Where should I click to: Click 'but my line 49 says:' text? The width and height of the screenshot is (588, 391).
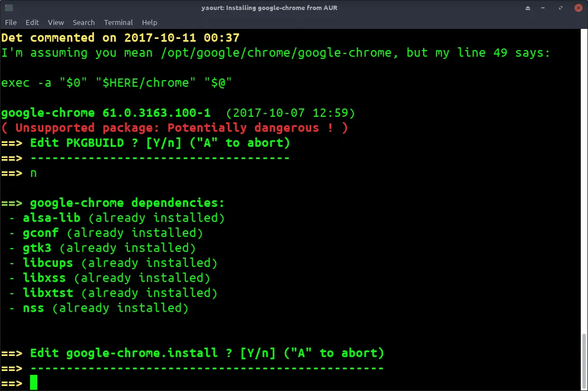click(478, 53)
